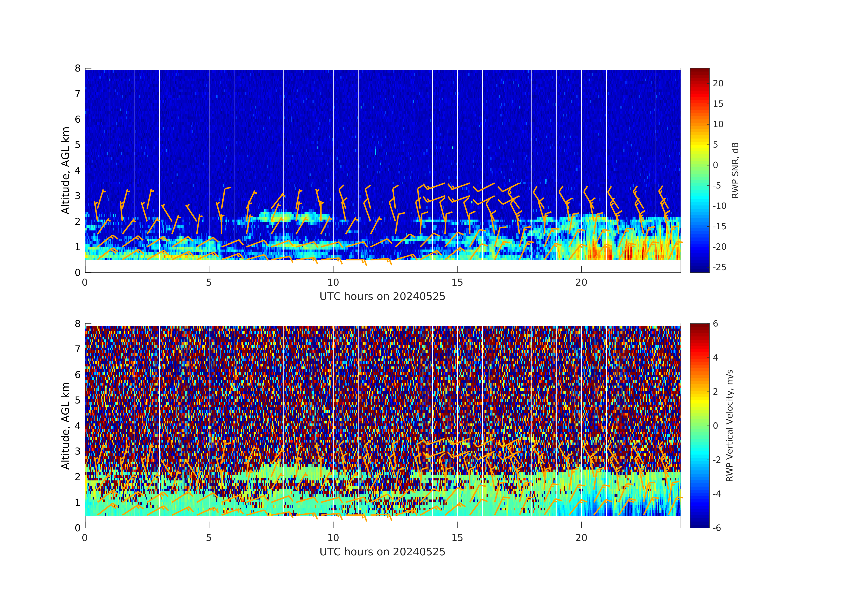Viewport: 868px width, 596px height.
Task: Click the -6 tick on the velocity colorbar
Action: 717,528
